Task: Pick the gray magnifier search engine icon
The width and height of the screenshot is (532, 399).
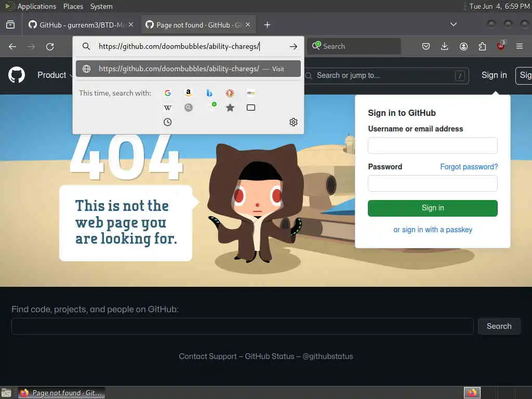Action: pos(188,108)
